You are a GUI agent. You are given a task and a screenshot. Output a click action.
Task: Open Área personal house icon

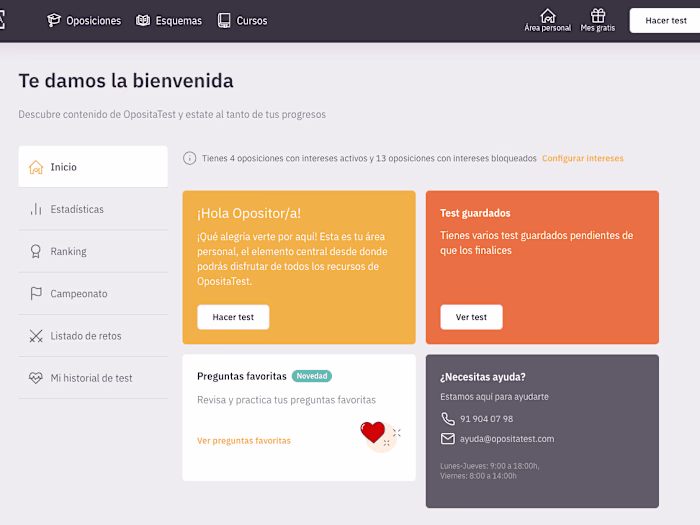[x=547, y=15]
